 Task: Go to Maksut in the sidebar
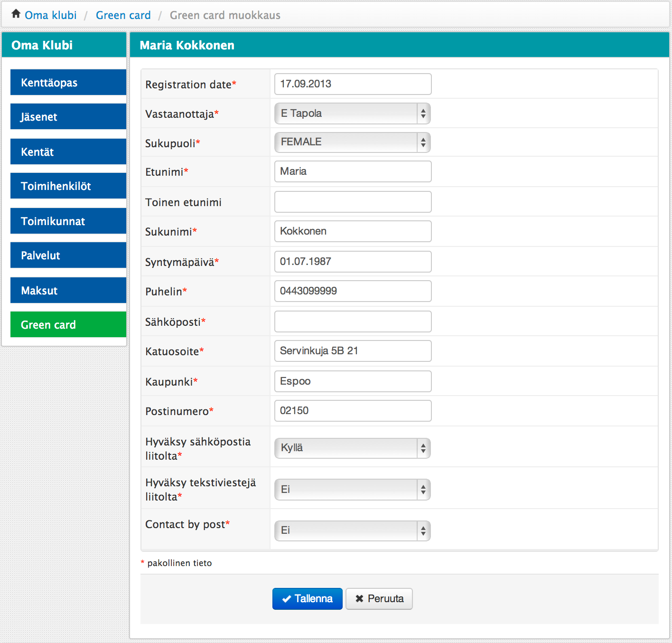[68, 291]
